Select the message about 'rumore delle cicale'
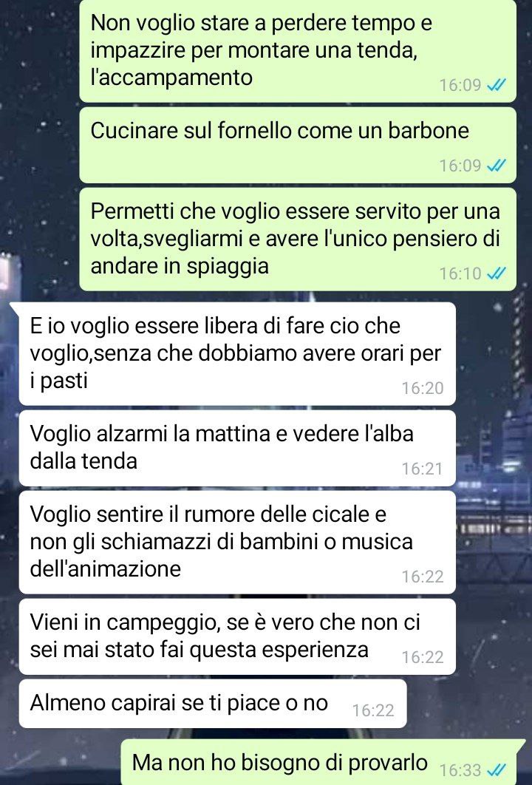The image size is (532, 785). (237, 543)
